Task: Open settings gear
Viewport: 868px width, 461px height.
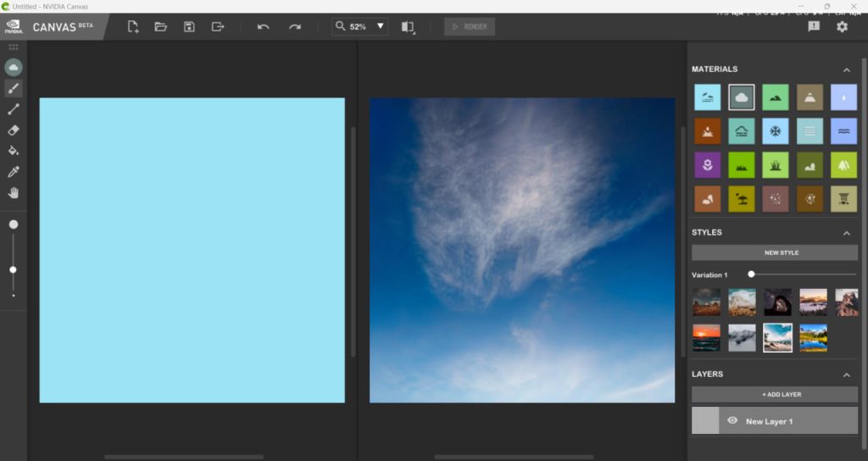Action: (842, 26)
